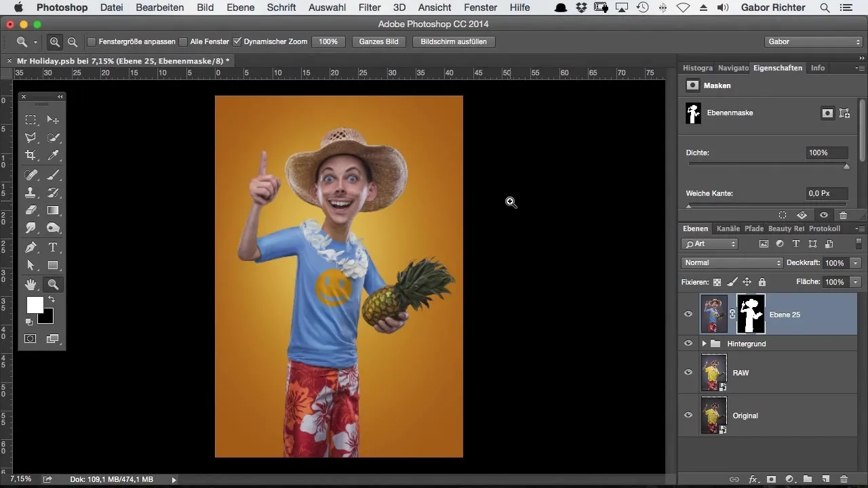Open Fläche fill dropdown arrow
The width and height of the screenshot is (868, 488).
[856, 282]
